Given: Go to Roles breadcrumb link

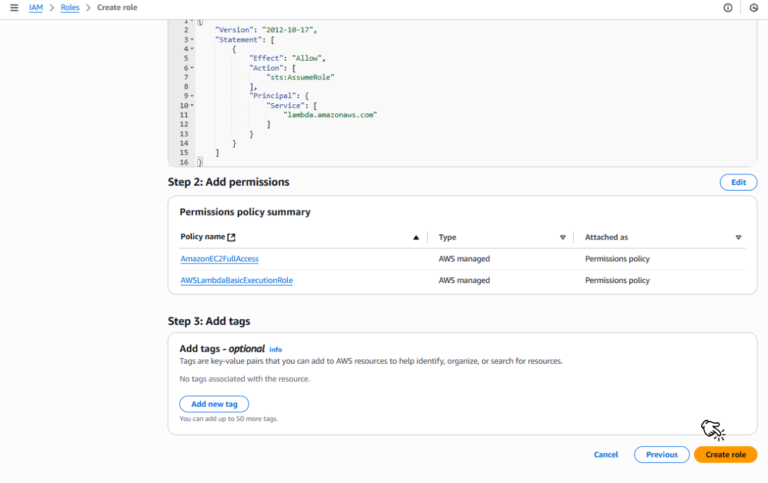Looking at the screenshot, I should point(70,8).
